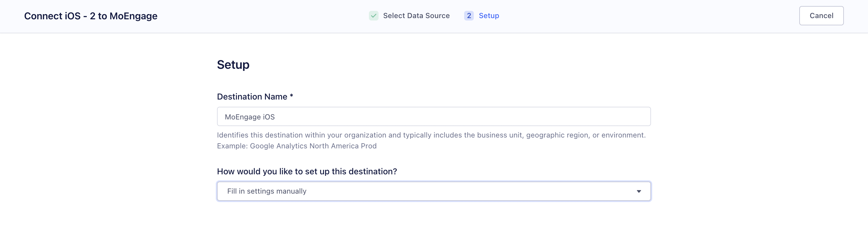The width and height of the screenshot is (868, 228).
Task: Go back to Select Data Source step
Action: click(416, 16)
